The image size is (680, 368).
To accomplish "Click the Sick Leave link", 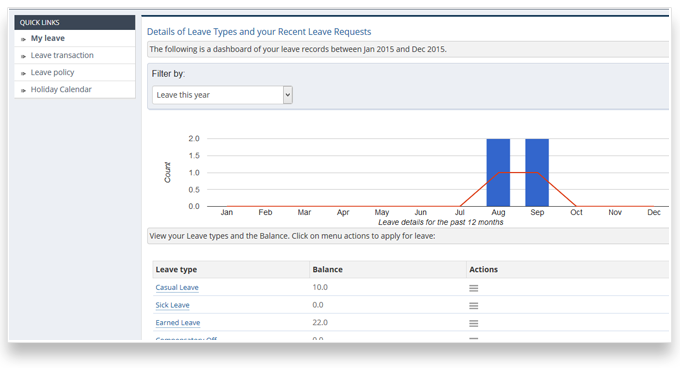I will pos(173,305).
